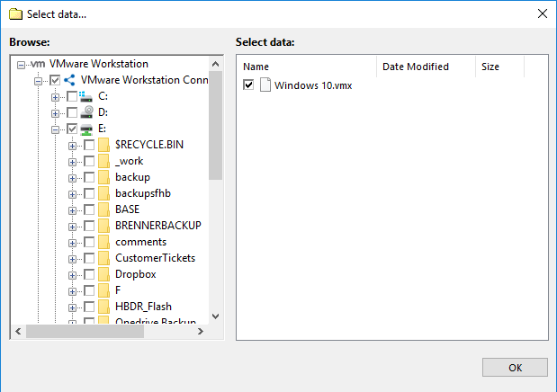Viewport: 557px width, 392px height.
Task: Uncheck the Windows 10.vmx checkbox
Action: pyautogui.click(x=248, y=85)
